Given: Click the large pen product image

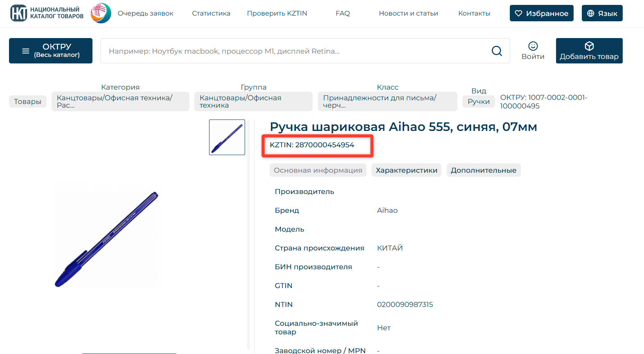Looking at the screenshot, I should 106,239.
